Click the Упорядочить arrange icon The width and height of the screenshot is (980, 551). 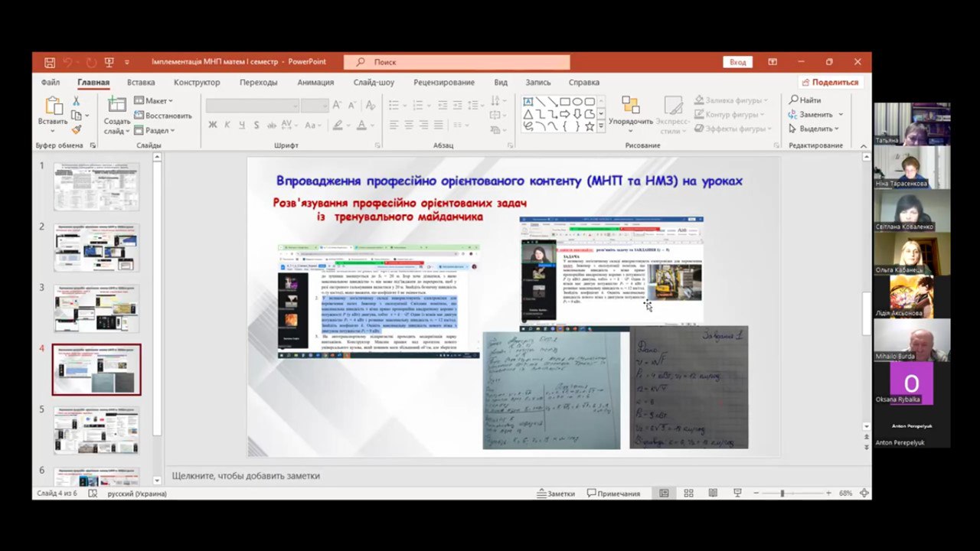(630, 106)
